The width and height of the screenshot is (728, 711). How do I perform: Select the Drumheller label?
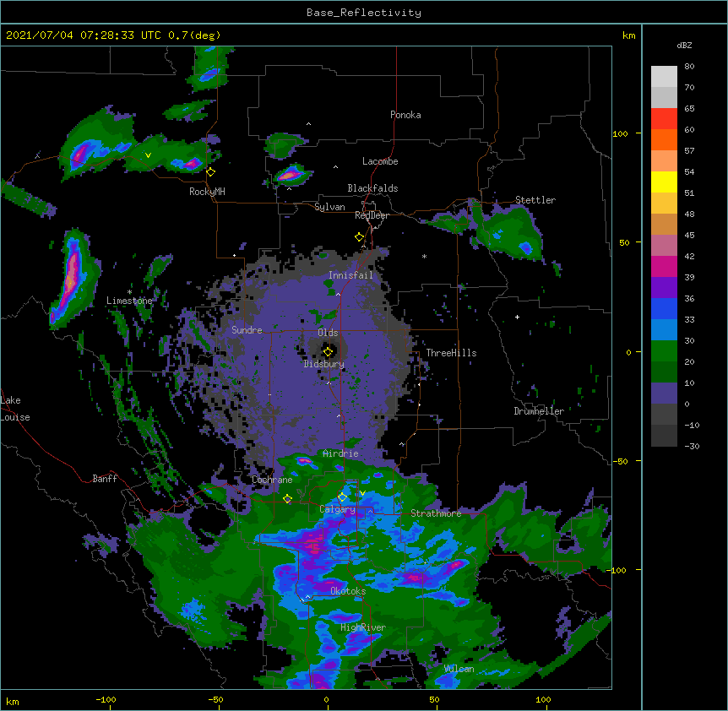[x=539, y=411]
